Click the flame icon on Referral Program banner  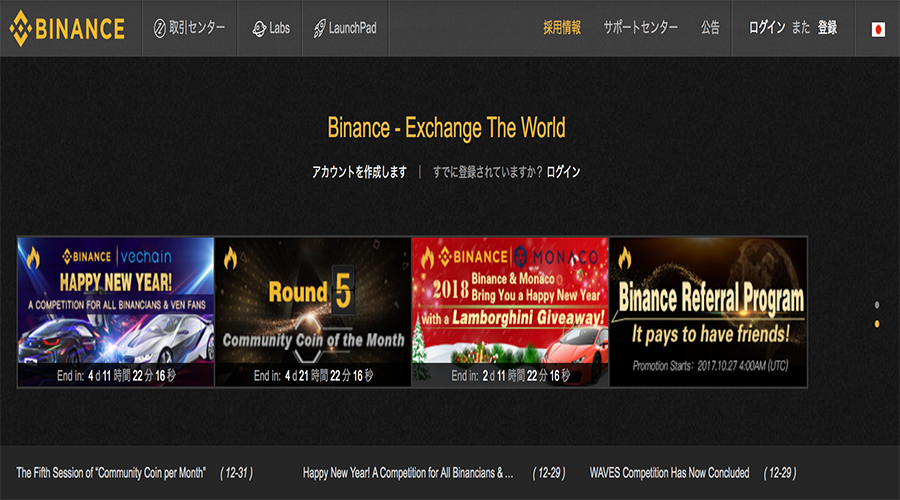pos(624,258)
